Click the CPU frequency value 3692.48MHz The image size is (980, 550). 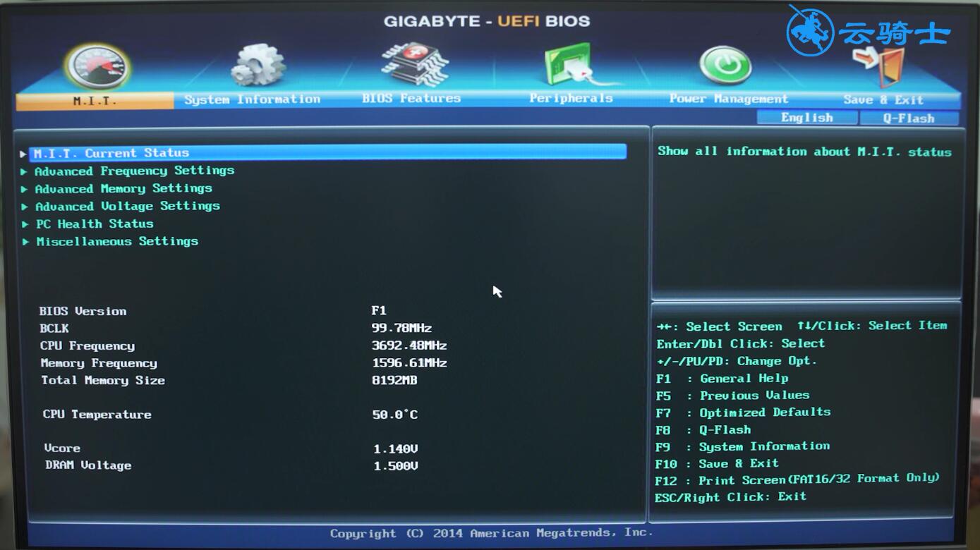[x=409, y=346]
